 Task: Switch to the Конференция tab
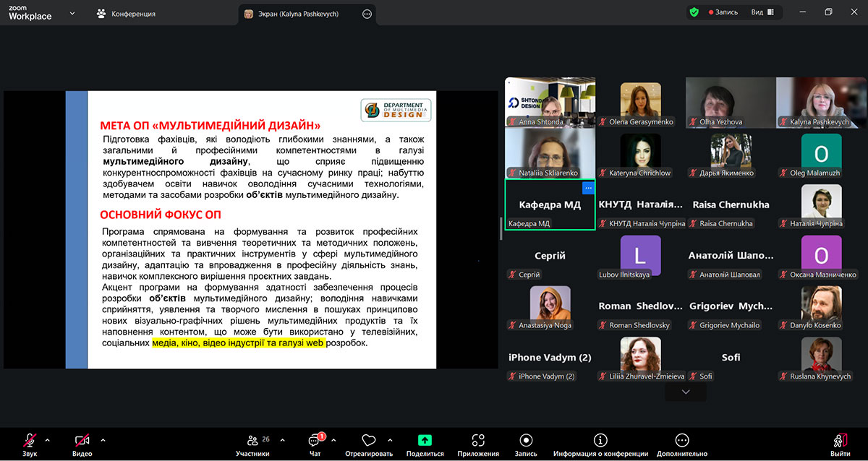pyautogui.click(x=127, y=13)
